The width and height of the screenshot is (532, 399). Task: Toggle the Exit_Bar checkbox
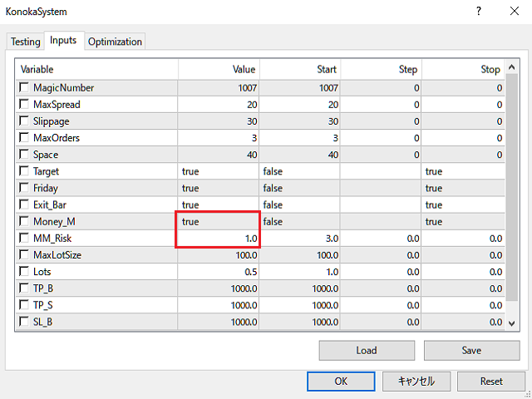[24, 204]
